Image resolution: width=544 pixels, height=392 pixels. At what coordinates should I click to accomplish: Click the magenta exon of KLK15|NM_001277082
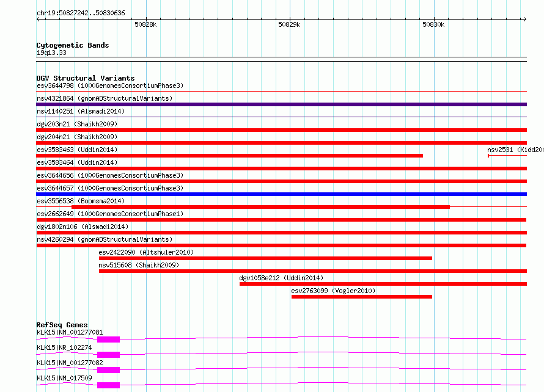click(x=109, y=370)
